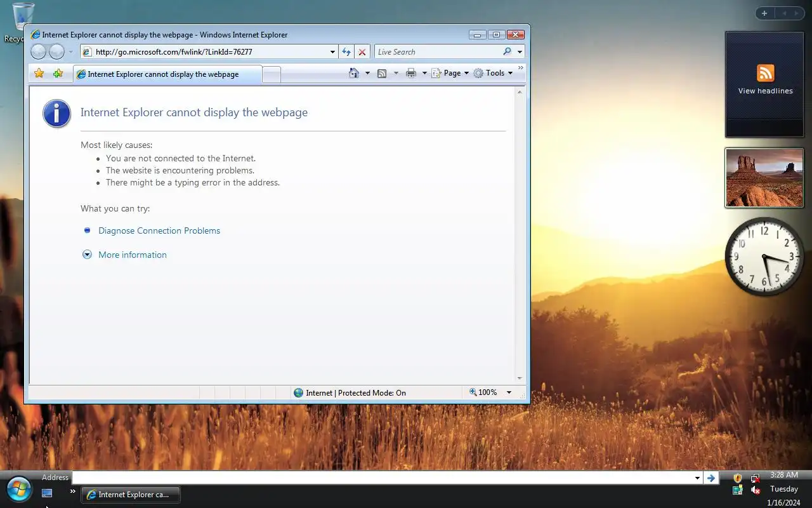Image resolution: width=812 pixels, height=508 pixels.
Task: Click the Windows Sidebar tray icon
Action: point(738,490)
